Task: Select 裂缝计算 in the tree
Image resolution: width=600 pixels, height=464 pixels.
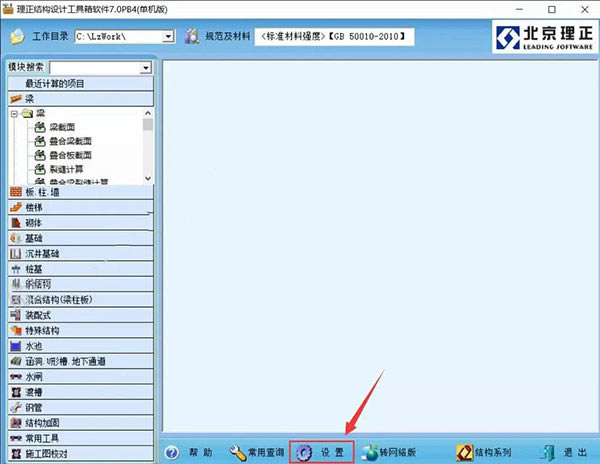Action: click(x=67, y=169)
